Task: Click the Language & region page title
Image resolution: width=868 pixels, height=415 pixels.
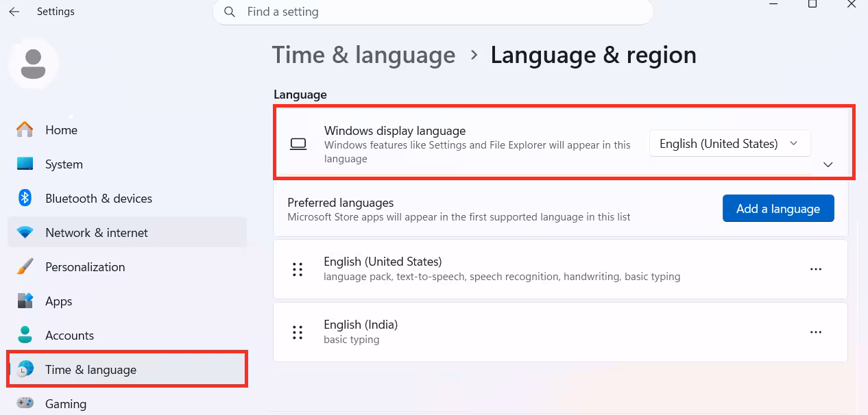Action: coord(593,55)
